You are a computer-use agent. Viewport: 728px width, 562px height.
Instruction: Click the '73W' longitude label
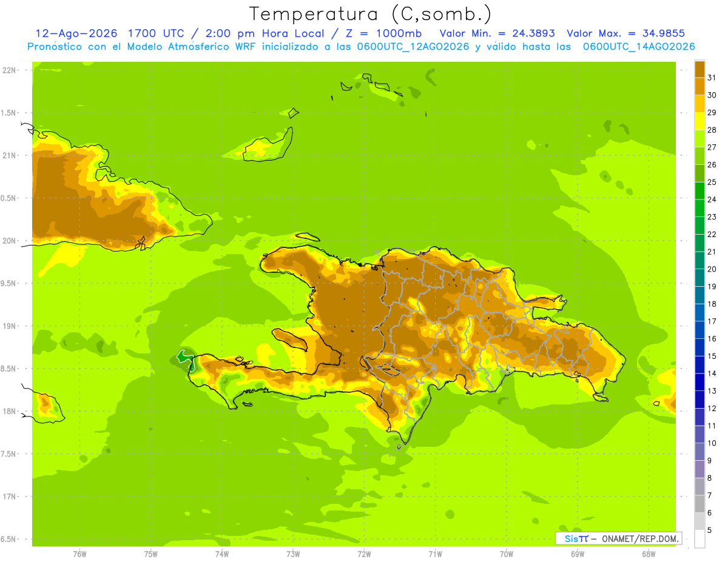[293, 554]
